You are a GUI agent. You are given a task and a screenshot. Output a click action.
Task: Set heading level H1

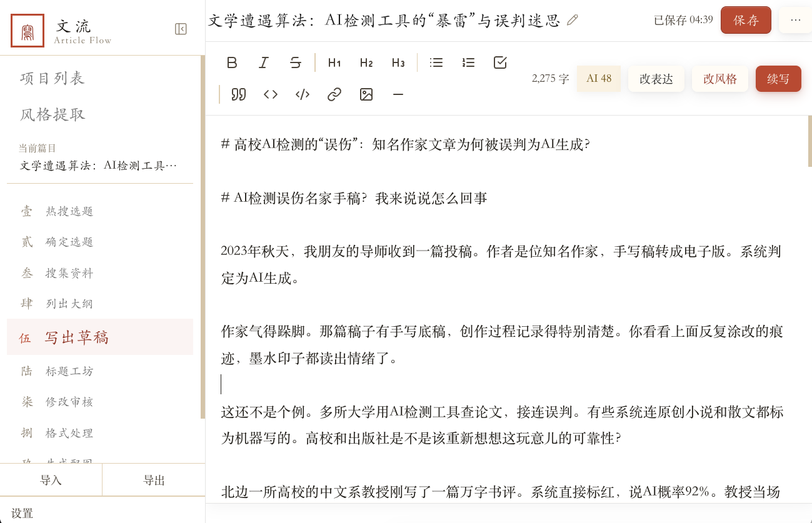(x=334, y=62)
